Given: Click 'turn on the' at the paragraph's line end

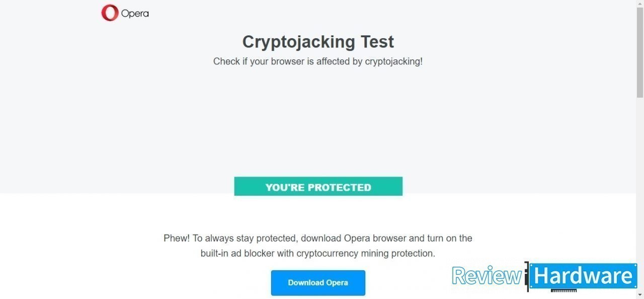Looking at the screenshot, I should pyautogui.click(x=449, y=238).
